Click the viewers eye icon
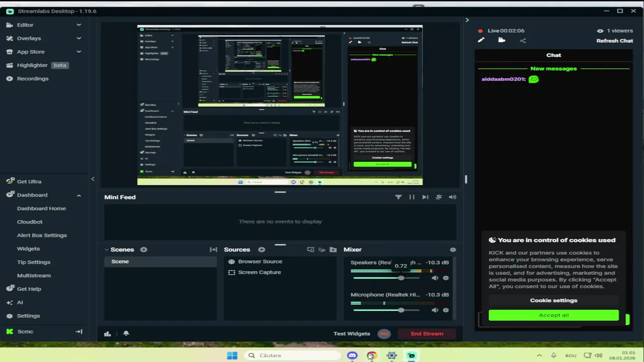The height and width of the screenshot is (362, 644). (x=600, y=31)
